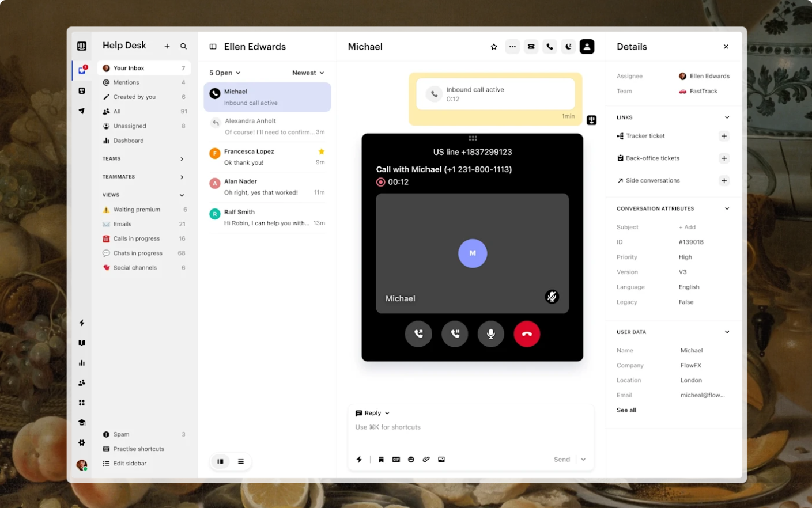Collapse the Conversation Attributes section
The height and width of the screenshot is (508, 812).
727,208
